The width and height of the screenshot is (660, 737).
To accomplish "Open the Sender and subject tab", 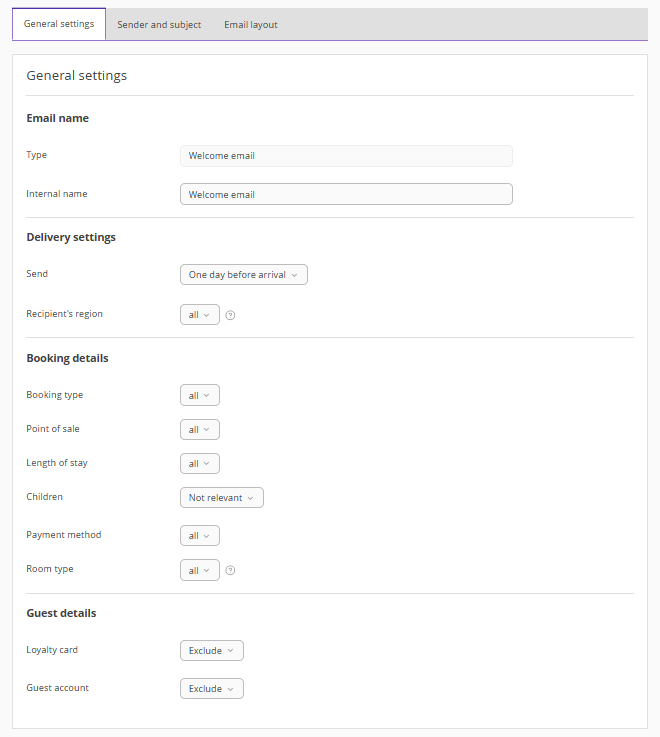I will pos(159,25).
